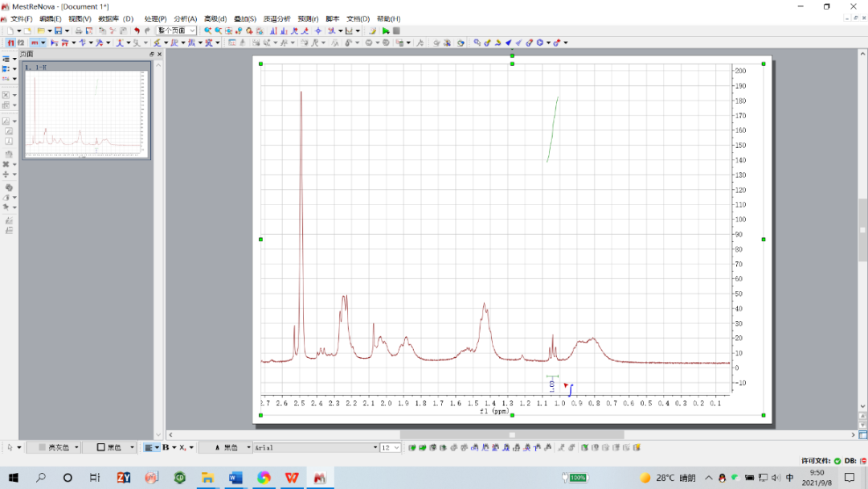Toggle the active ppm mode button
This screenshot has width=868, height=489.
pos(35,43)
